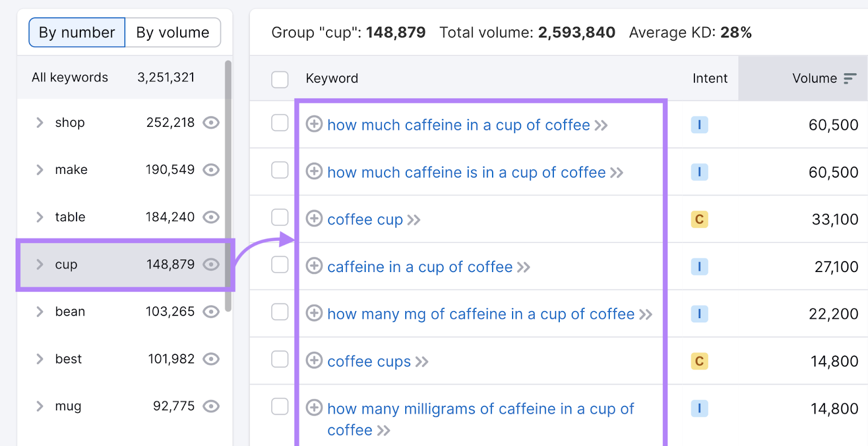This screenshot has width=868, height=446.
Task: Expand the mug keyword group
Action: [39, 406]
